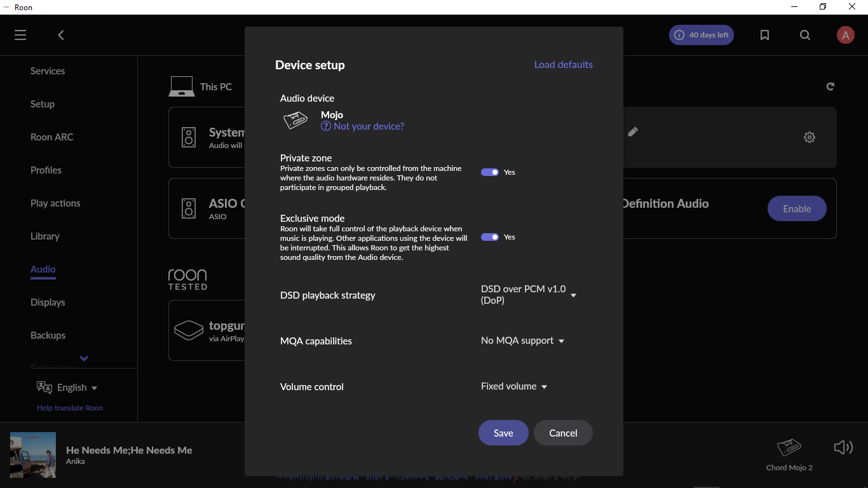Viewport: 868px width, 488px height.
Task: Click the 40 days left badge
Action: pos(702,35)
